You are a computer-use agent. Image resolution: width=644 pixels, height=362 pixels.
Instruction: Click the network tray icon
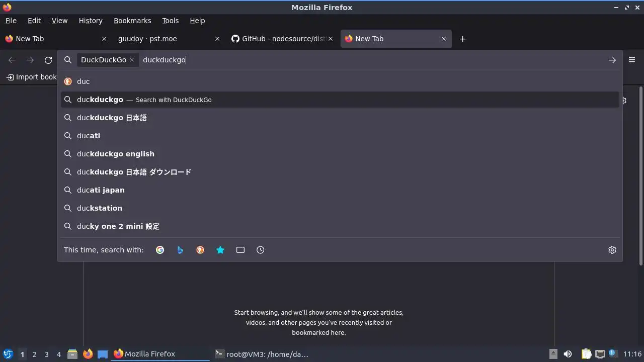600,354
